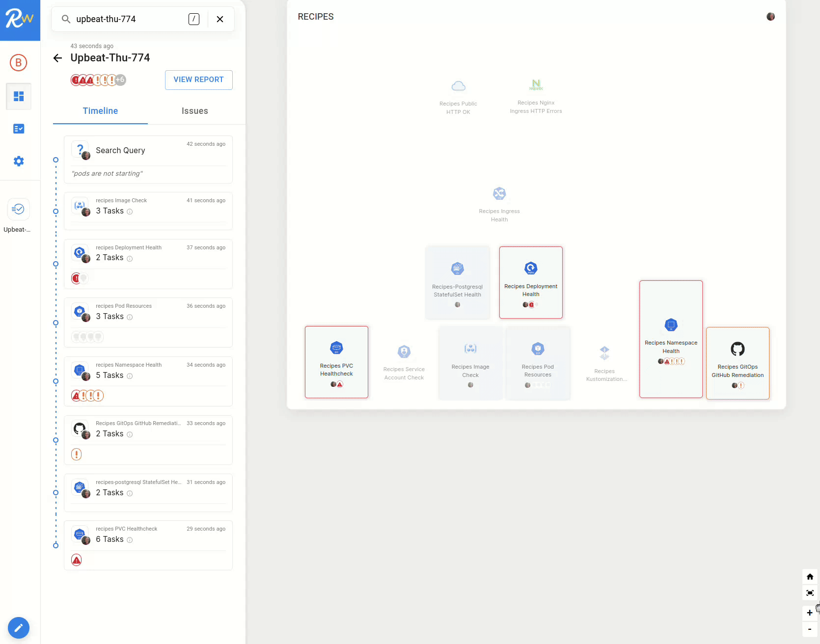
Task: Open the task checklist sidebar icon
Action: tap(19, 129)
